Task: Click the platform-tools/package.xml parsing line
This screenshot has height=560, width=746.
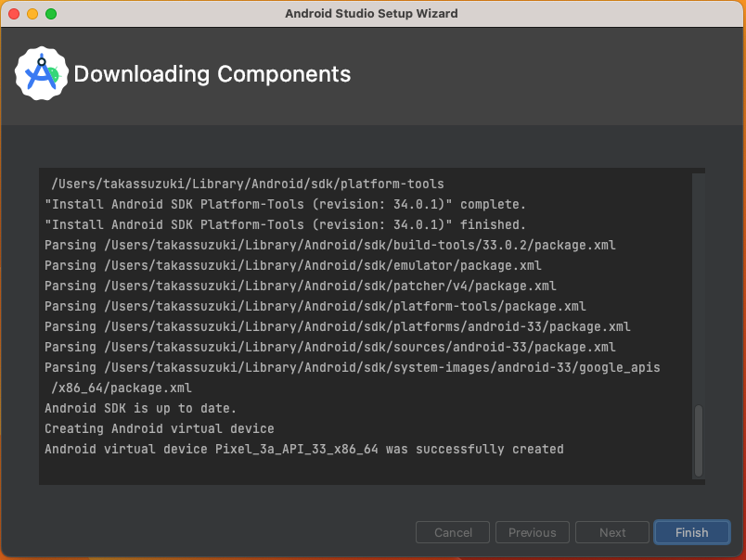Action: (315, 307)
